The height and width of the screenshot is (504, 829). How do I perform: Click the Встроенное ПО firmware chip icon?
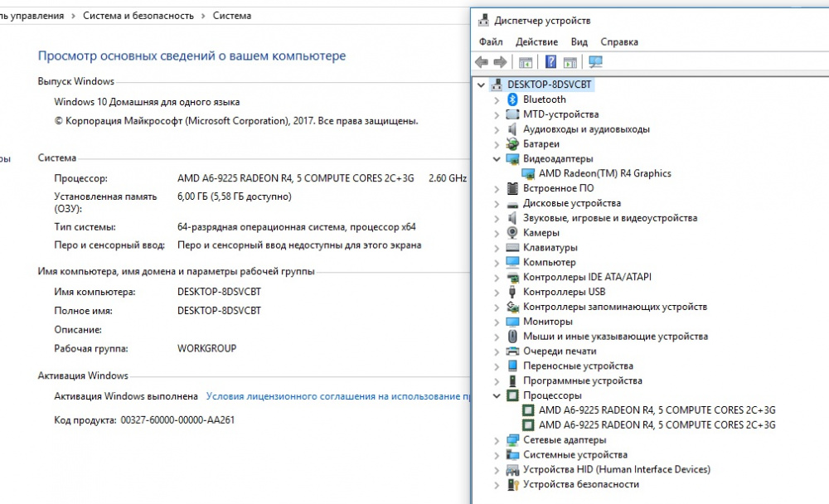[x=512, y=188]
